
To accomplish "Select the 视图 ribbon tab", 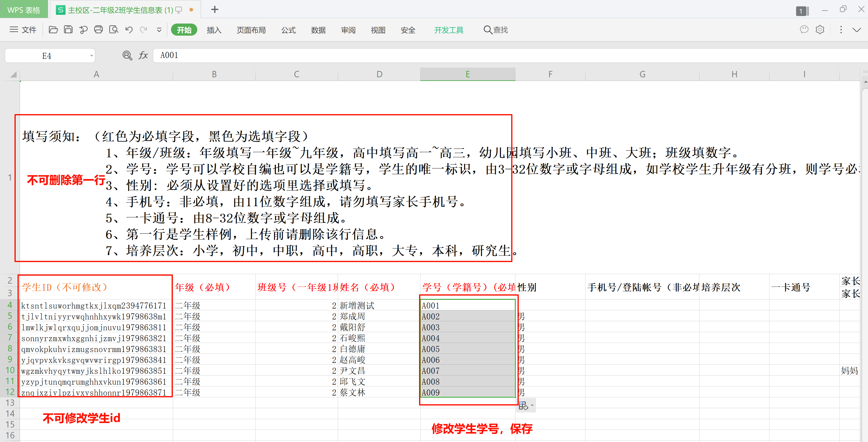I will [378, 30].
